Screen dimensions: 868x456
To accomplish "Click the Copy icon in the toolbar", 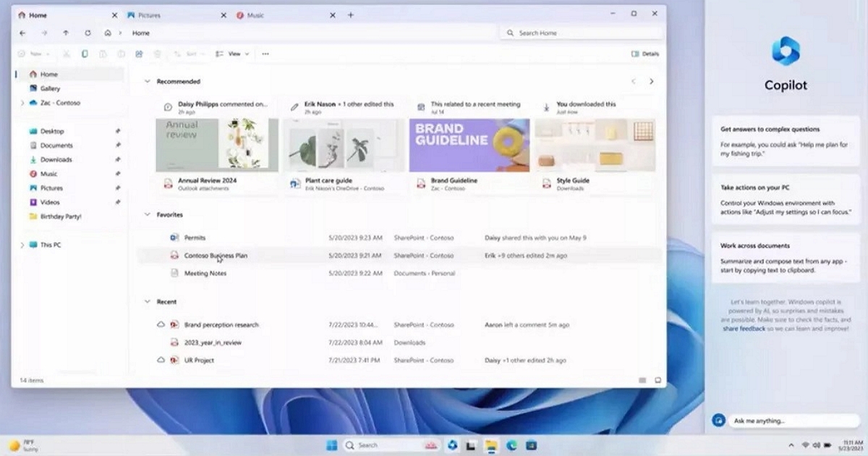I will point(85,54).
